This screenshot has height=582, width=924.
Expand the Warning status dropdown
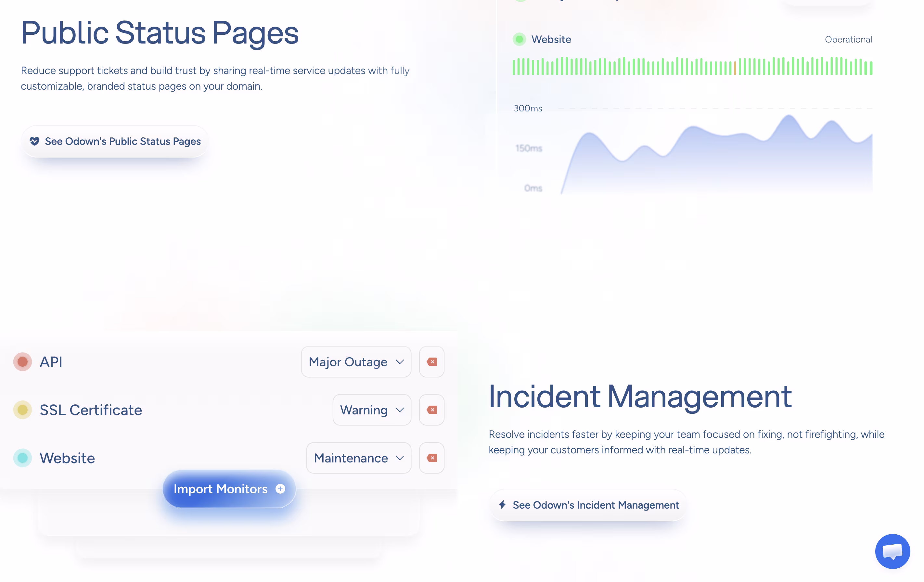372,410
